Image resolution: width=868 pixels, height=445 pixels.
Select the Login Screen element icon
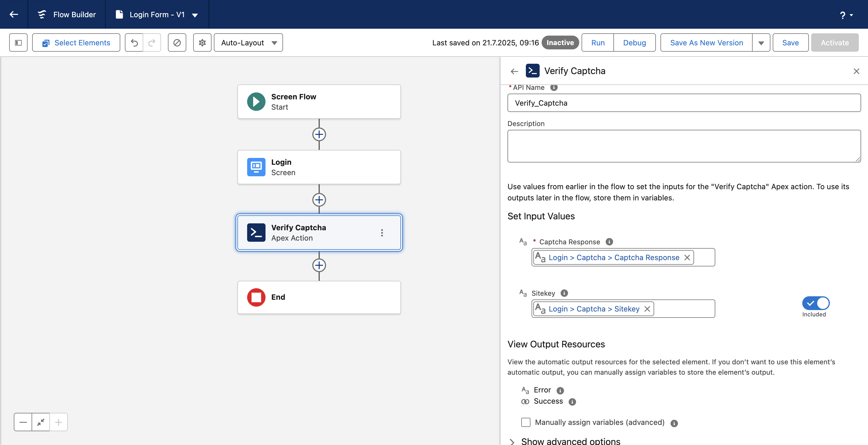(256, 167)
